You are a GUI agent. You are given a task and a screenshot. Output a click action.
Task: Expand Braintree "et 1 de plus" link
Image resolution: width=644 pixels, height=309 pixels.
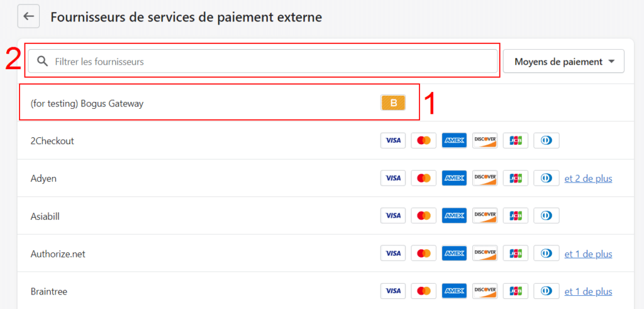click(588, 291)
